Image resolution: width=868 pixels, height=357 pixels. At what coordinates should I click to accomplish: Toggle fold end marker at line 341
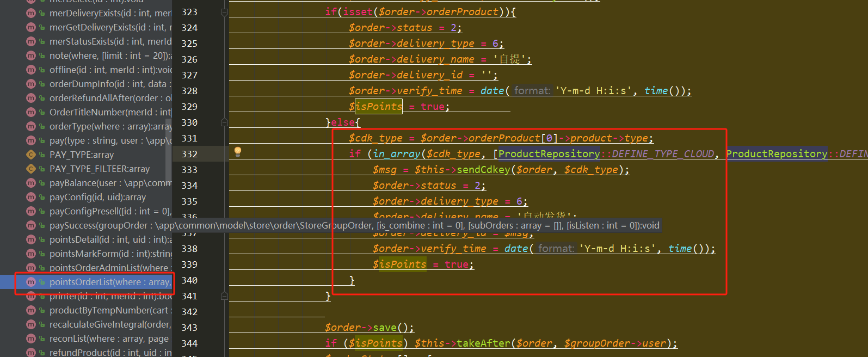pos(224,296)
